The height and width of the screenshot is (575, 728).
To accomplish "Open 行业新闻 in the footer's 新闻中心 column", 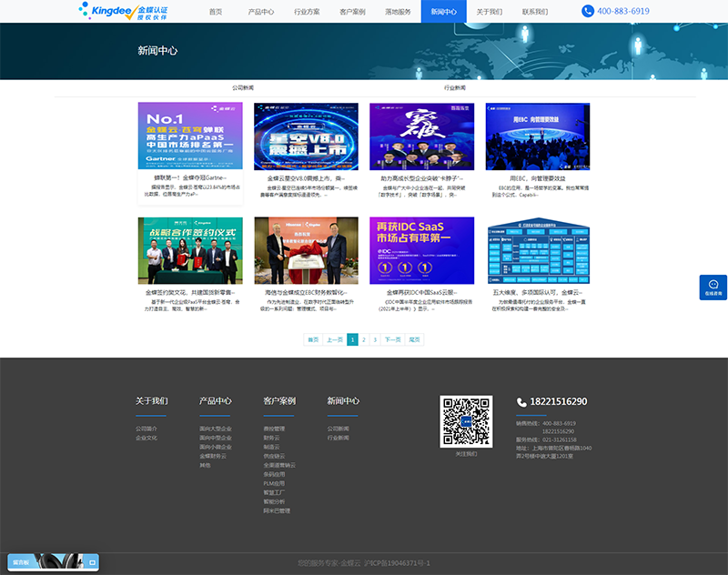I will (x=338, y=438).
